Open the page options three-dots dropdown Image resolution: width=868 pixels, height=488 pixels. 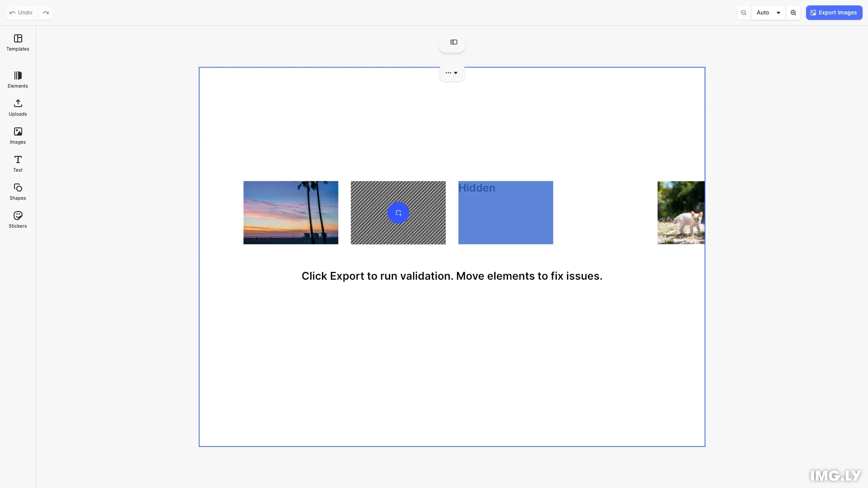pos(452,73)
